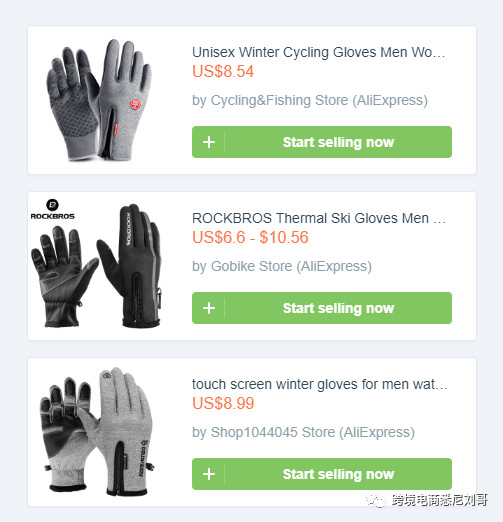View the light gray touch screen gloves image
The width and height of the screenshot is (503, 522).
(97, 431)
